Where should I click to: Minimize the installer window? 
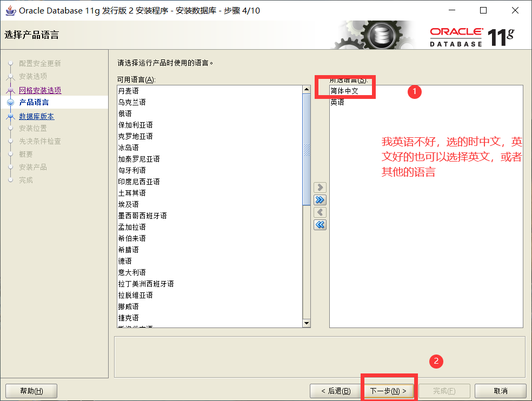[452, 10]
